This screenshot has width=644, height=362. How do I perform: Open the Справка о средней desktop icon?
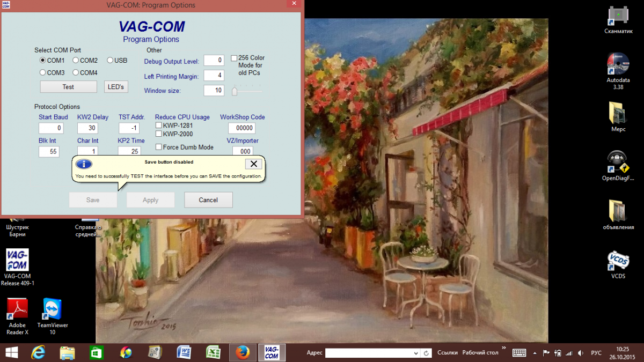click(x=87, y=228)
